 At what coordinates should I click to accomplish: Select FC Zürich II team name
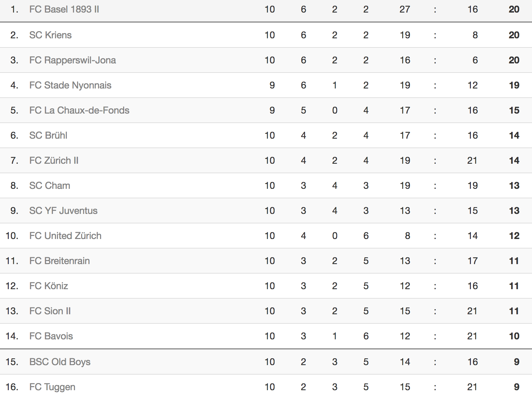[x=54, y=160]
